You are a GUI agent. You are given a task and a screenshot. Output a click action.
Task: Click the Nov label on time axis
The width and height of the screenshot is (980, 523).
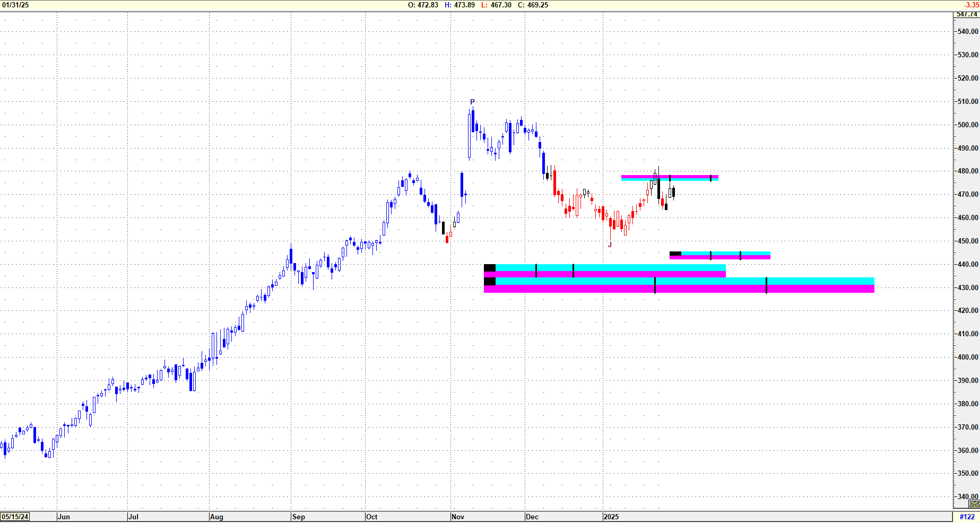pos(457,517)
